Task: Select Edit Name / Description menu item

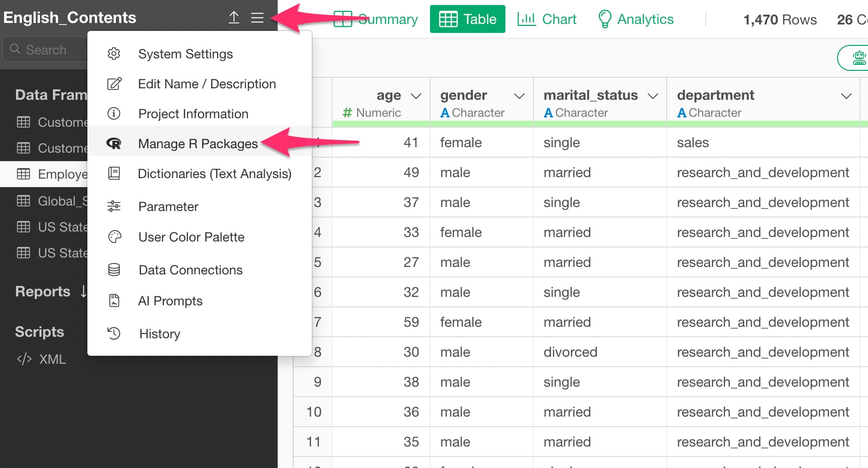Action: [207, 84]
